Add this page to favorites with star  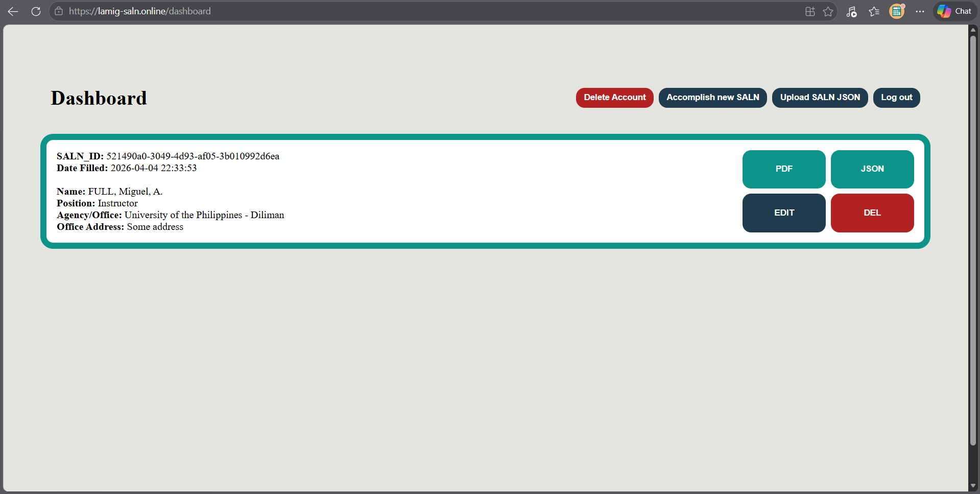click(828, 11)
